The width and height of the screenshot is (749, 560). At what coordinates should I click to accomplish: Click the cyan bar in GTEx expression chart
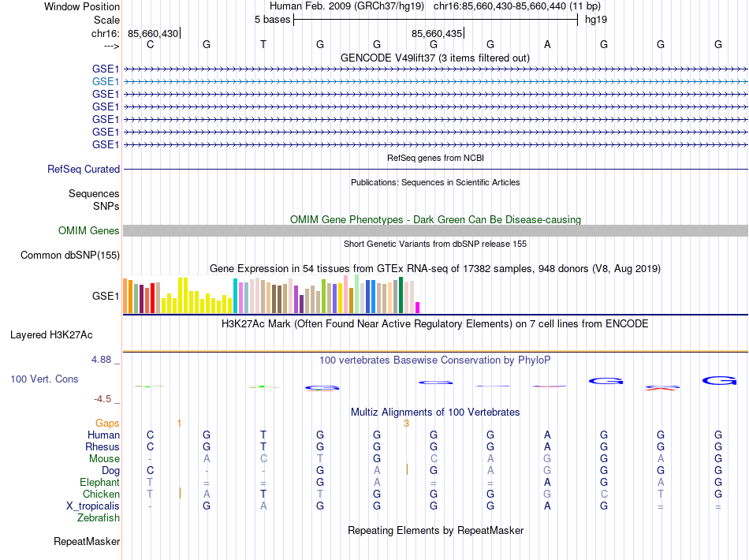click(x=235, y=296)
